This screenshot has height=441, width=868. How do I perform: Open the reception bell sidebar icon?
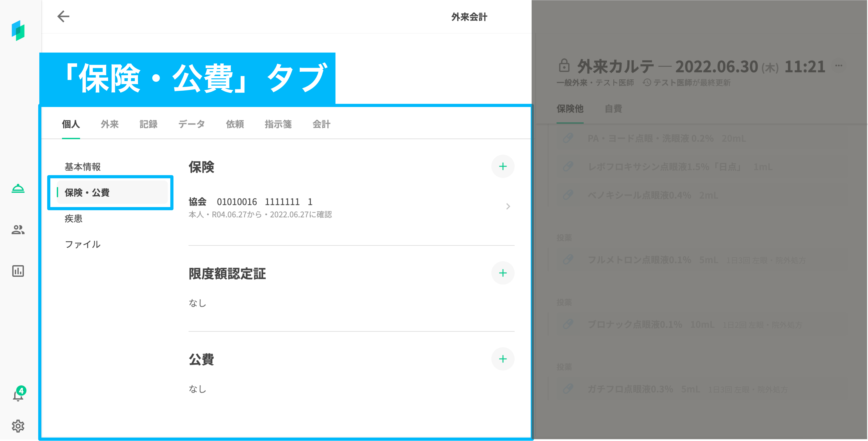click(18, 188)
